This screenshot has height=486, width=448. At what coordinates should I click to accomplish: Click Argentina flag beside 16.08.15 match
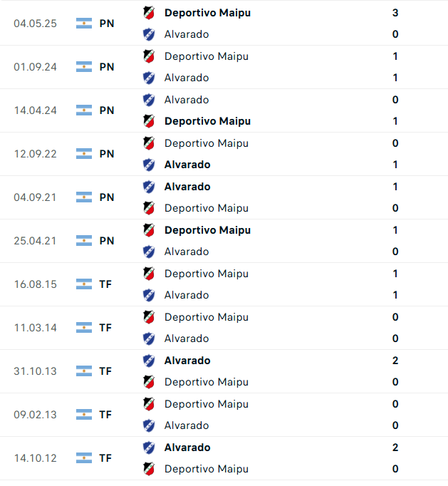pyautogui.click(x=84, y=284)
